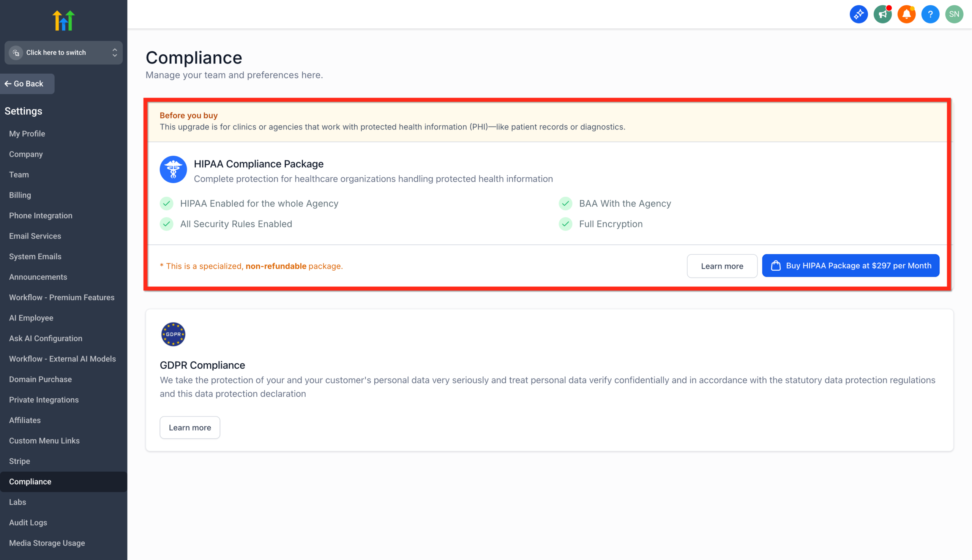Screen dimensions: 972x560
Task: Toggle the HIPAA Enabled checkmark
Action: pyautogui.click(x=167, y=203)
